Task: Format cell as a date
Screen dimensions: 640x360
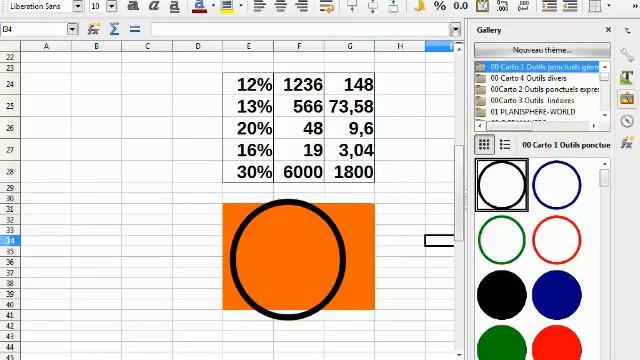Action: click(x=482, y=6)
